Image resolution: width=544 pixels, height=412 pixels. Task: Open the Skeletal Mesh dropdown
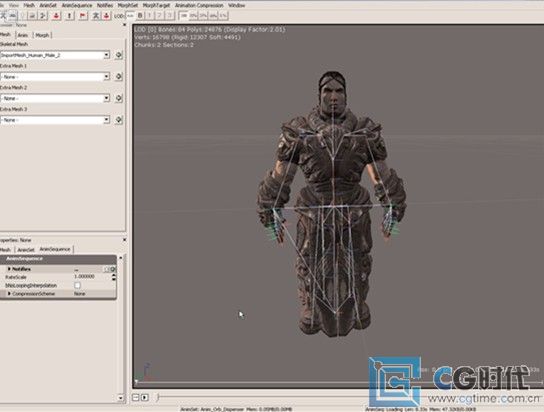pos(107,55)
